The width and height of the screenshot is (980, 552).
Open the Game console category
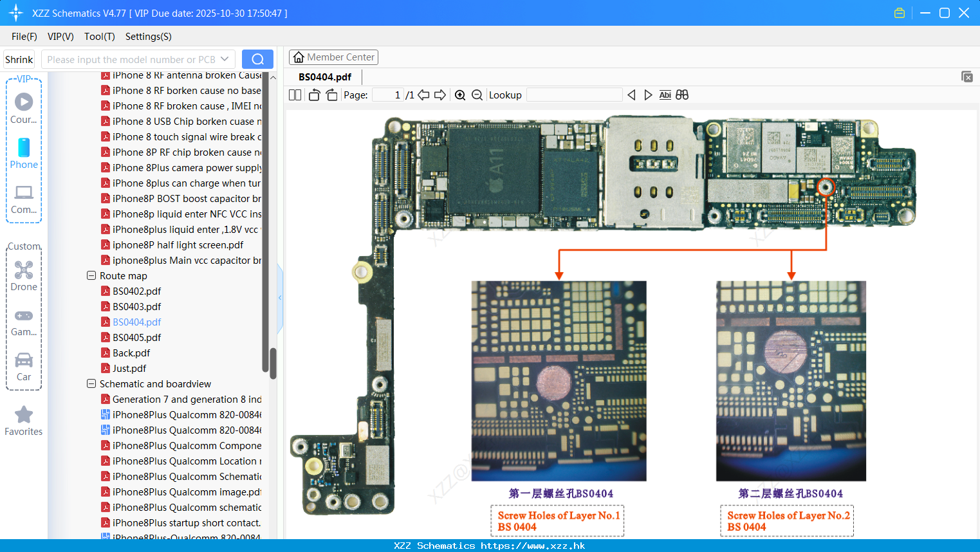click(x=24, y=322)
